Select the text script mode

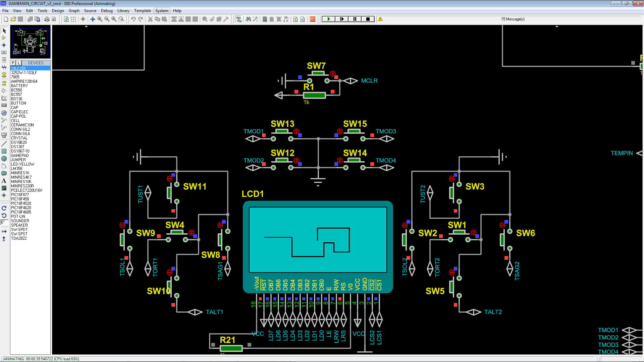click(4, 60)
